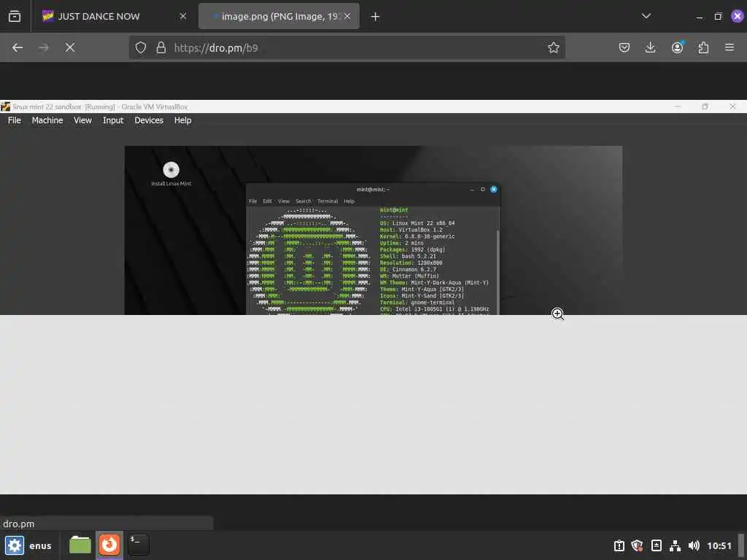
Task: Open the clipboard manager tray icon
Action: click(657, 545)
